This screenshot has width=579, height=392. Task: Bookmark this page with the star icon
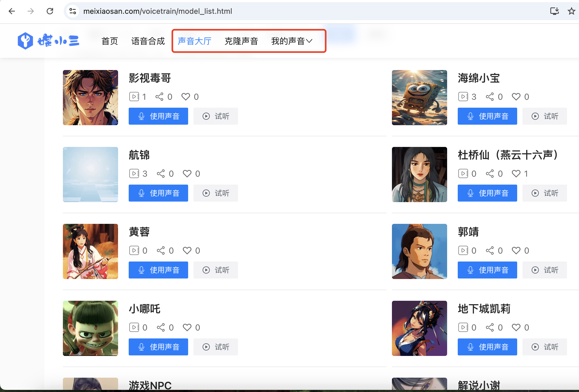[x=571, y=11]
